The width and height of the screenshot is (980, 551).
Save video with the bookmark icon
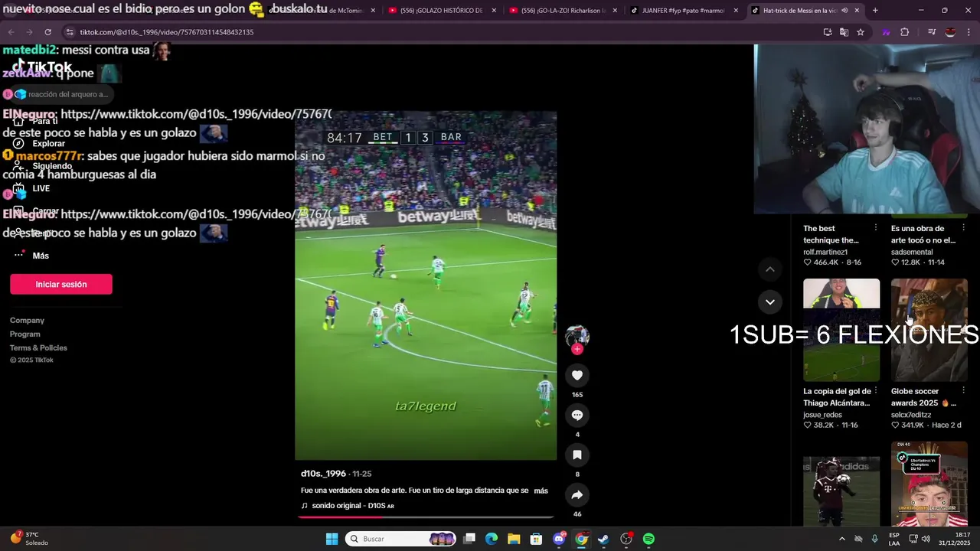coord(577,455)
